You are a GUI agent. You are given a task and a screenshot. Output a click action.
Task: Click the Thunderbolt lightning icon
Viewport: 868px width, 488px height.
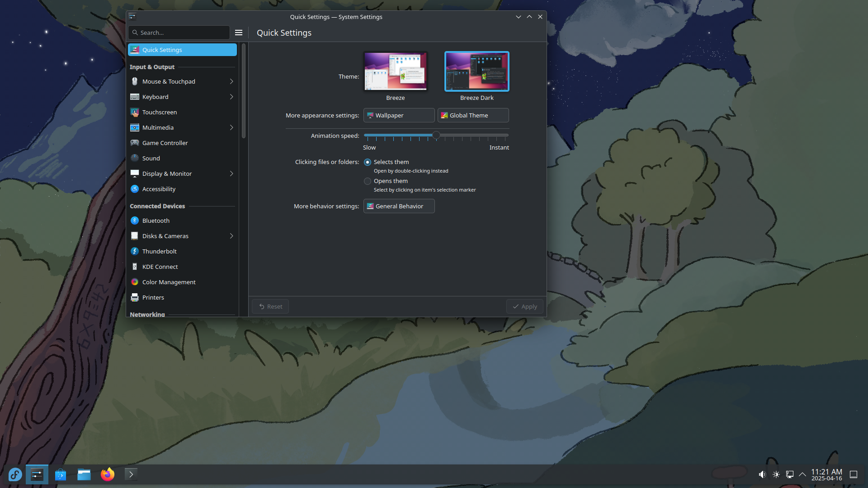click(x=135, y=251)
